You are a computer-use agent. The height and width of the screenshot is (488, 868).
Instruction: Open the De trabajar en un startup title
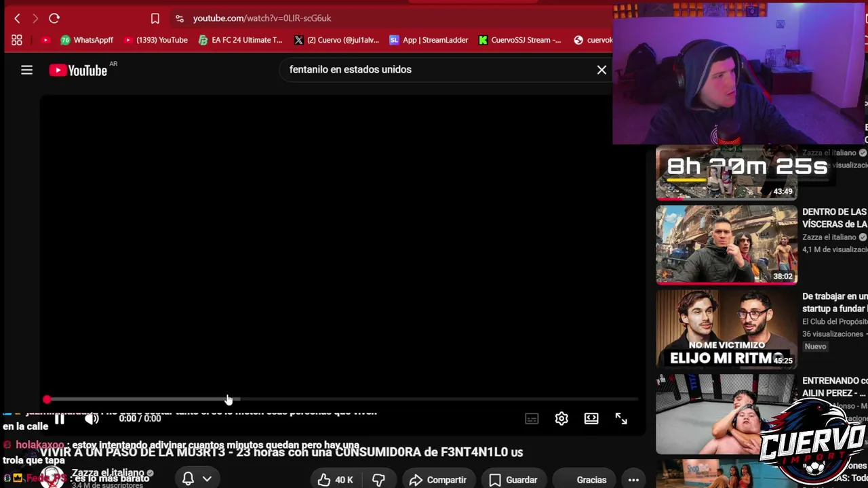pyautogui.click(x=835, y=303)
